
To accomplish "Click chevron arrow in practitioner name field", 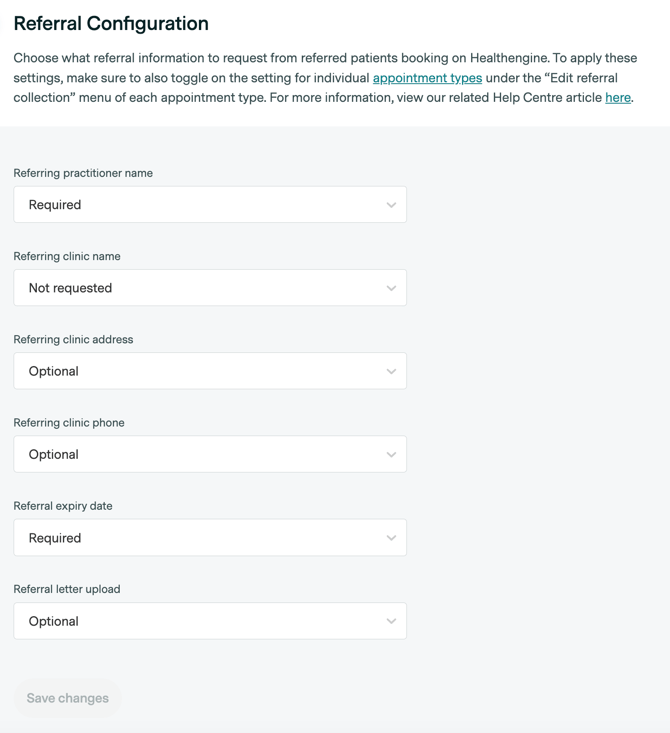I will (391, 205).
